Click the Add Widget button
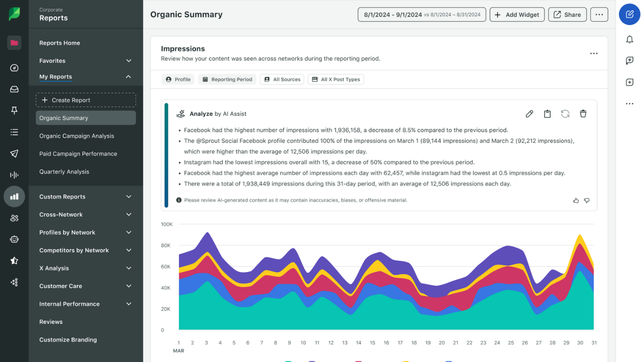Image resolution: width=644 pixels, height=362 pixels. [517, 15]
